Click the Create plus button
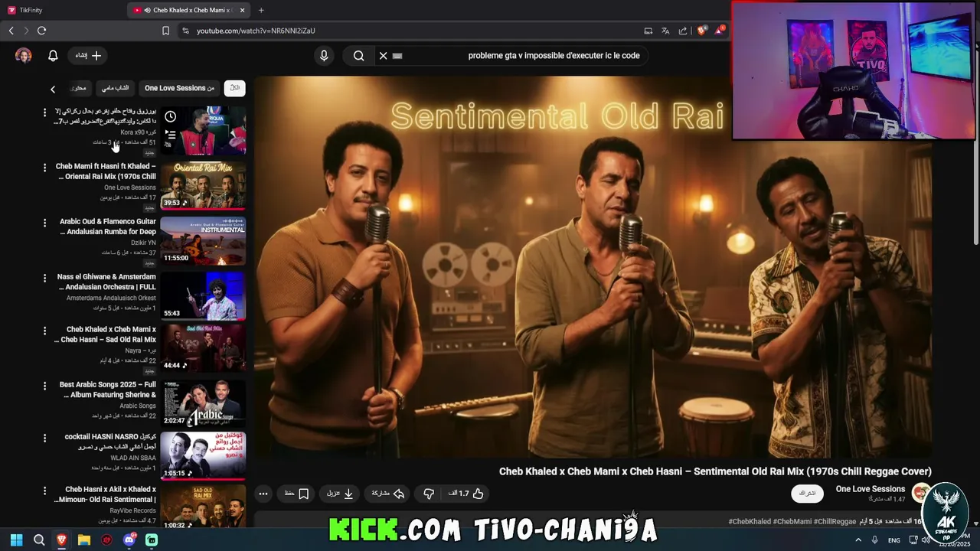The height and width of the screenshot is (551, 980). tap(89, 55)
